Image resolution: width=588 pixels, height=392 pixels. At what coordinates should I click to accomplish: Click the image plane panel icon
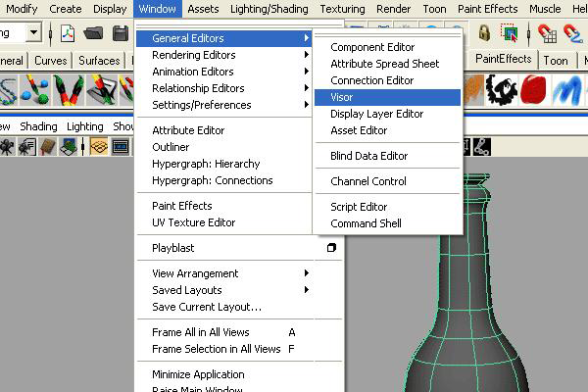click(69, 147)
